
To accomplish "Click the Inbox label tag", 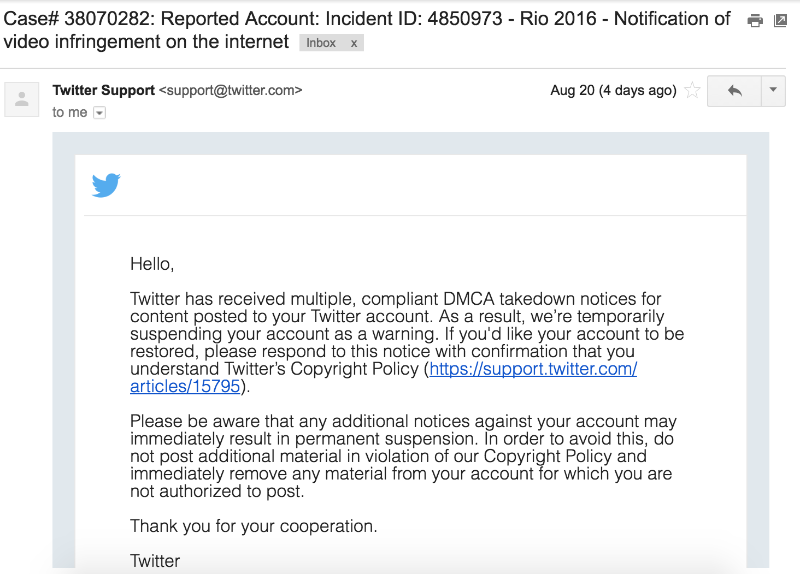I will point(321,43).
